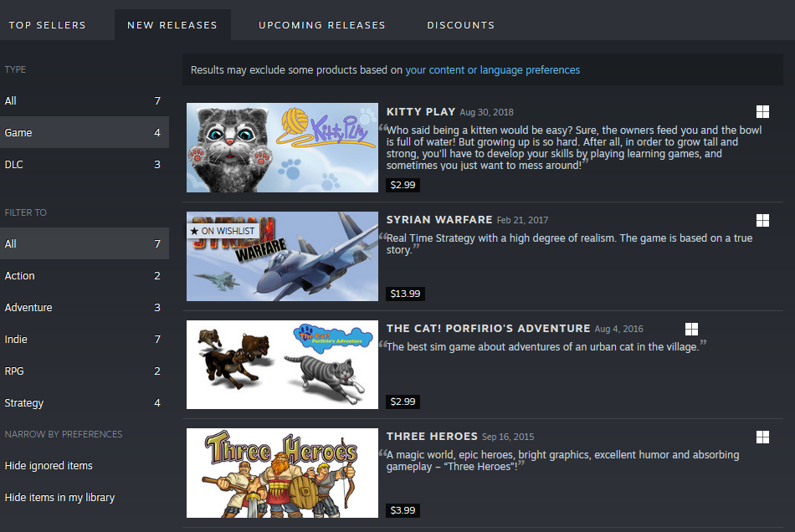The height and width of the screenshot is (532, 795).
Task: Filter results to Action
Action: [85, 276]
